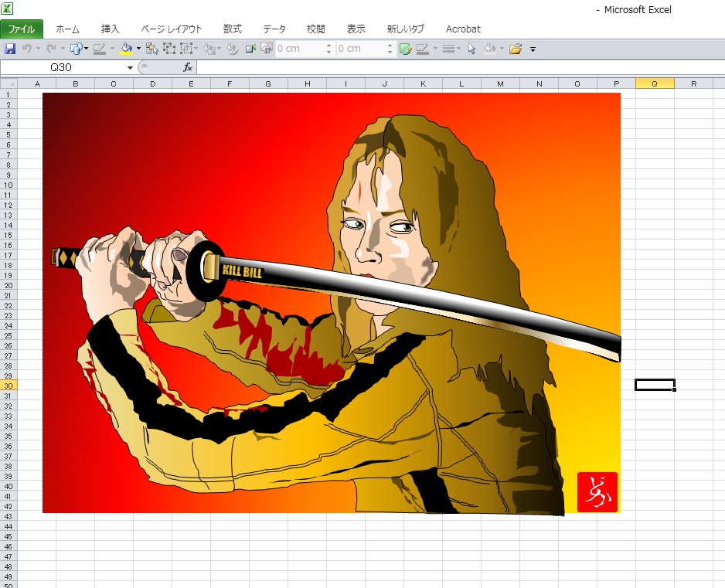Select row 1 header

pos(9,94)
